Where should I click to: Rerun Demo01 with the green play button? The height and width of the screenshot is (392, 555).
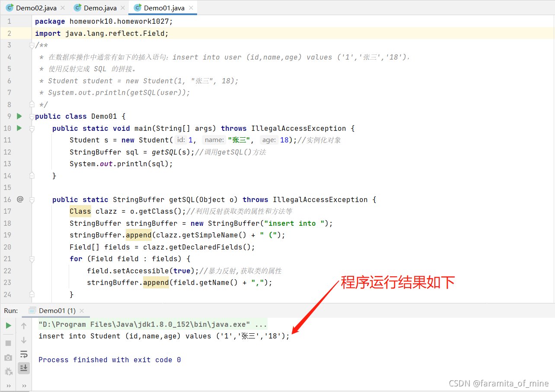pos(8,326)
